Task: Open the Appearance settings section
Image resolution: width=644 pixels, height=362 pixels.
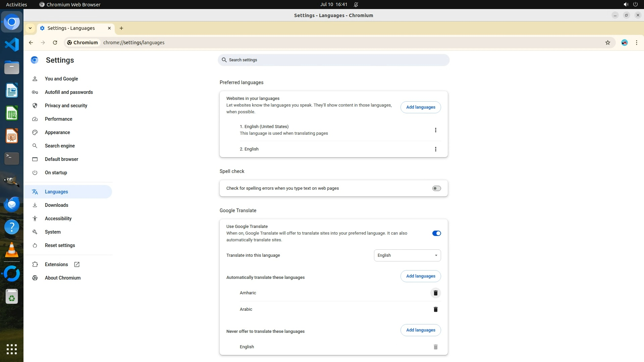Action: pyautogui.click(x=57, y=132)
